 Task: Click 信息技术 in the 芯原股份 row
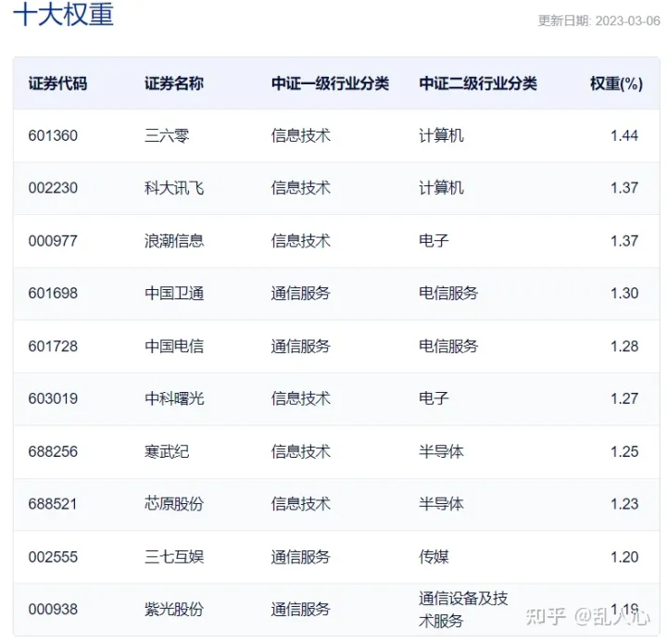[x=301, y=504]
